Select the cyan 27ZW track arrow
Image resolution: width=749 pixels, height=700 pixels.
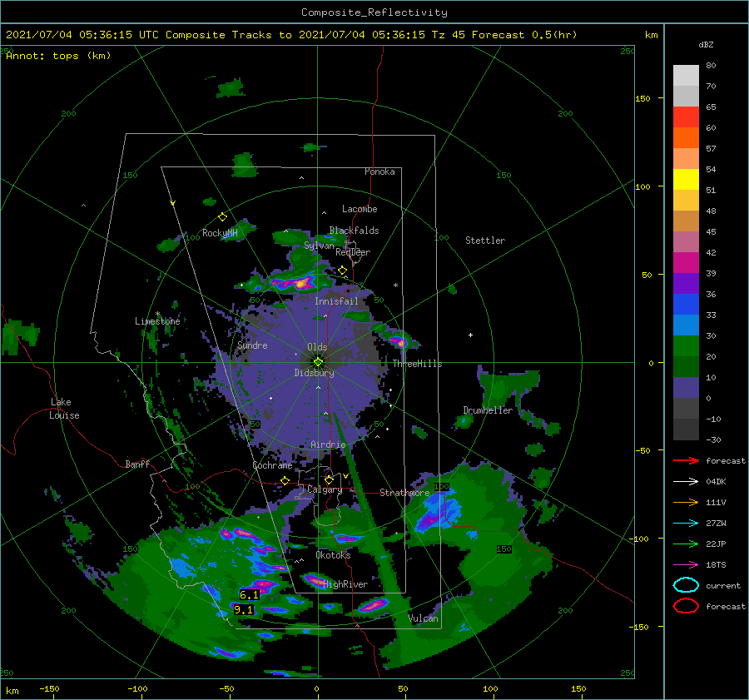686,524
